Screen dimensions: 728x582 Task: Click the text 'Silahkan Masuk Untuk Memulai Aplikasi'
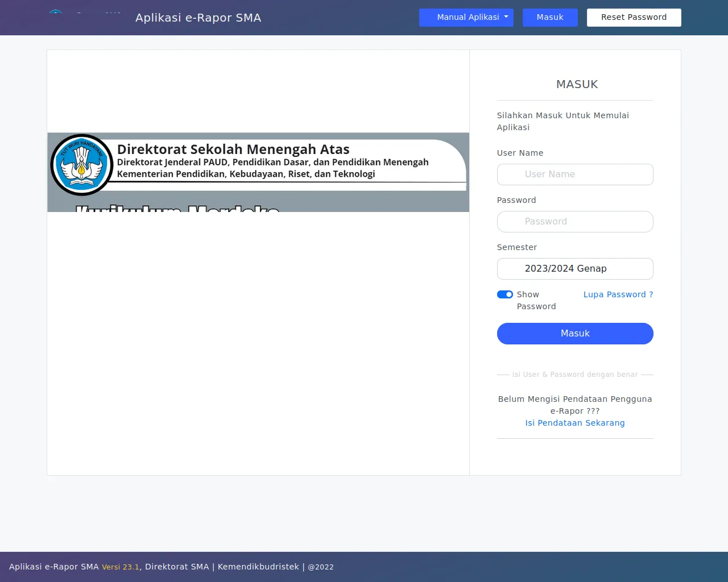[563, 121]
